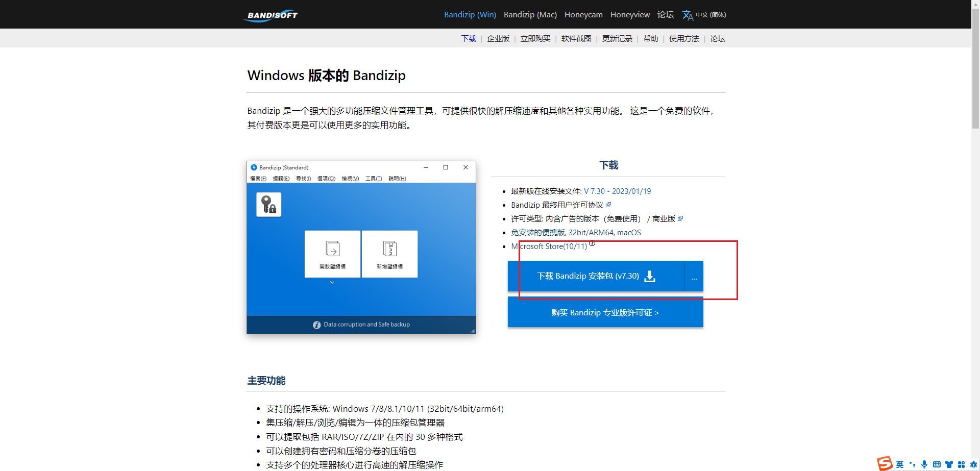This screenshot has width=980, height=471.
Task: Toggle Chinese/English punctuation in Sogou bar
Action: [912, 464]
